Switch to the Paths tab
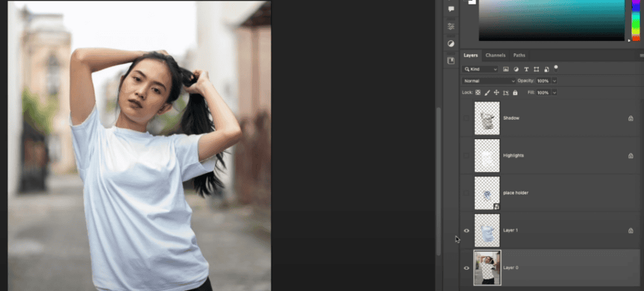Screen dimensions: 644x291 pos(519,55)
